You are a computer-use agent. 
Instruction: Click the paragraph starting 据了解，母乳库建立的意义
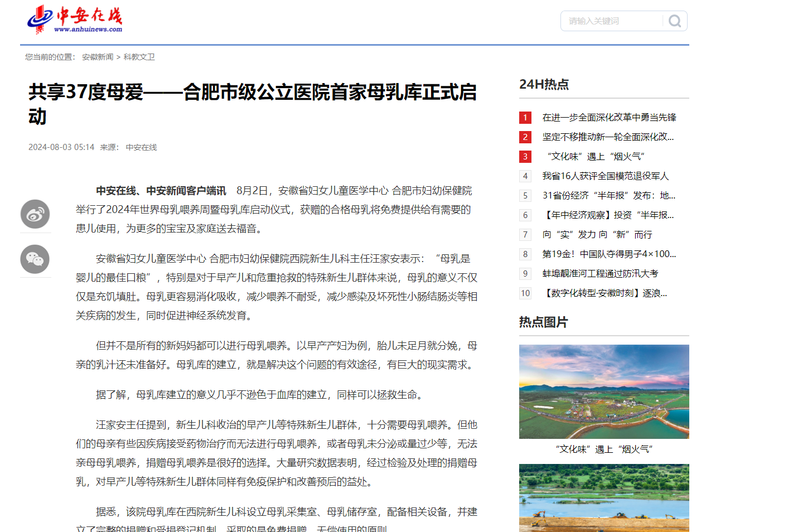(x=277, y=395)
